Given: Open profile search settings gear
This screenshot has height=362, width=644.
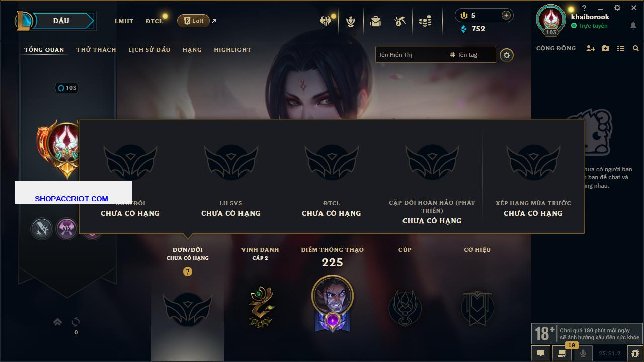Looking at the screenshot, I should pyautogui.click(x=507, y=55).
